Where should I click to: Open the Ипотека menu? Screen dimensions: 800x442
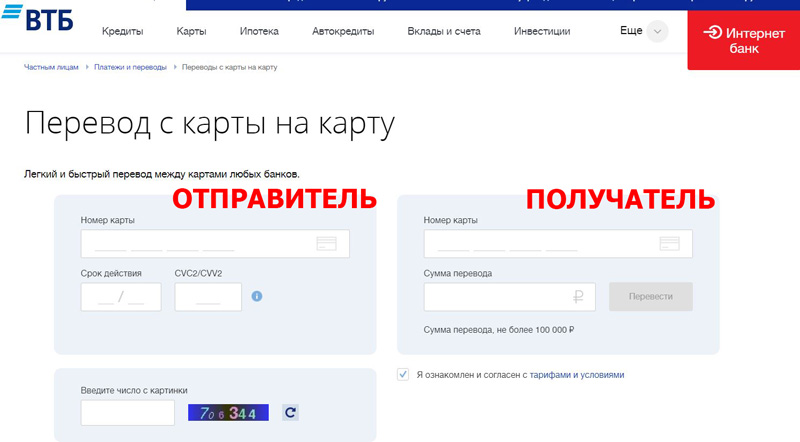[259, 31]
